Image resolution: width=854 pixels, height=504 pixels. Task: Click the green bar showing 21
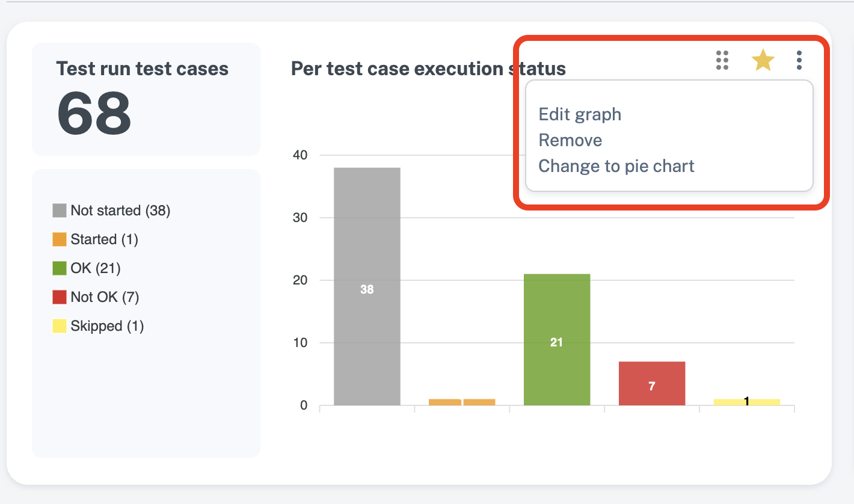(x=557, y=340)
